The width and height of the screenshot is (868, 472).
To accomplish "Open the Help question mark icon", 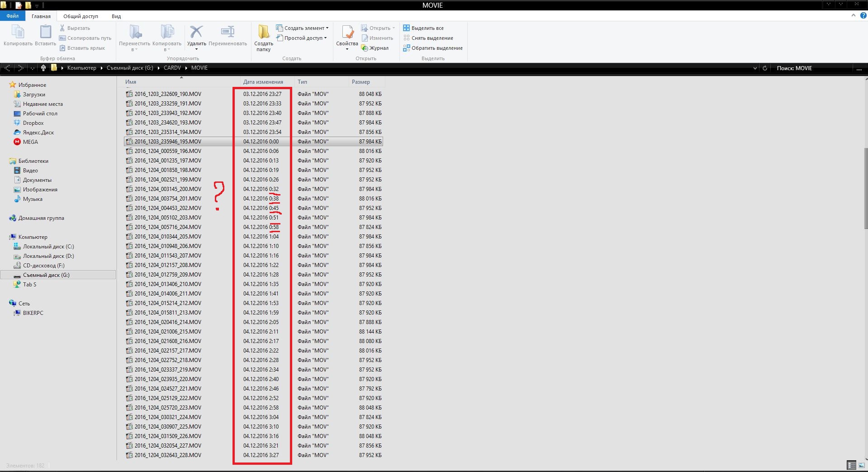I will pyautogui.click(x=863, y=15).
